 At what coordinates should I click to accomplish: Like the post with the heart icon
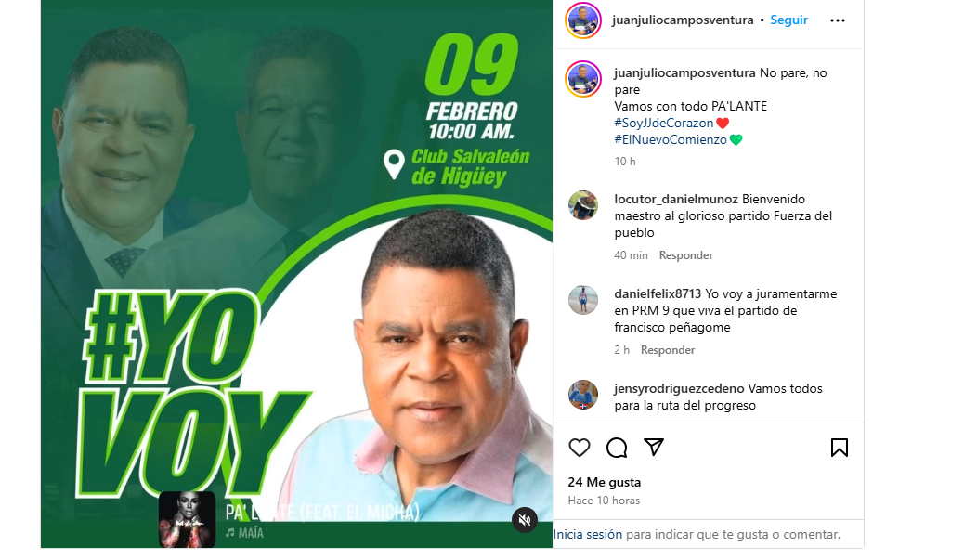tap(579, 448)
